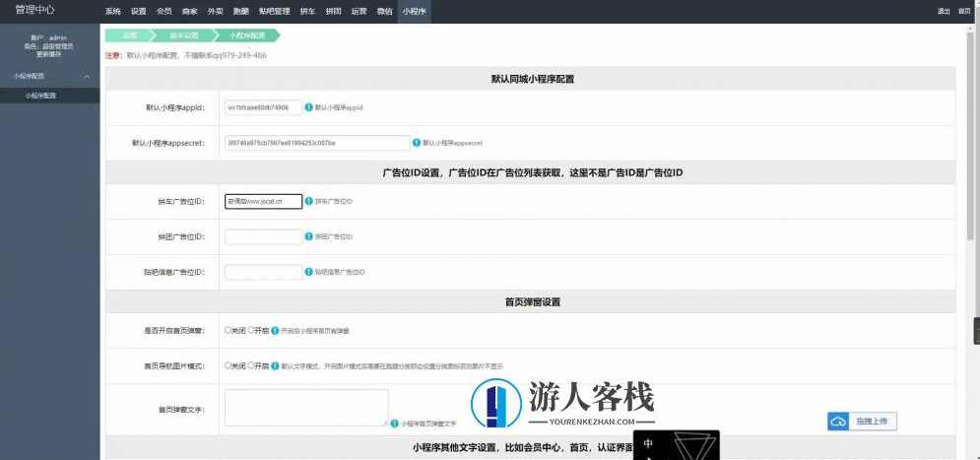Open the 贴吧管理 top menu
Image resolution: width=980 pixels, height=460 pixels.
coord(275,11)
